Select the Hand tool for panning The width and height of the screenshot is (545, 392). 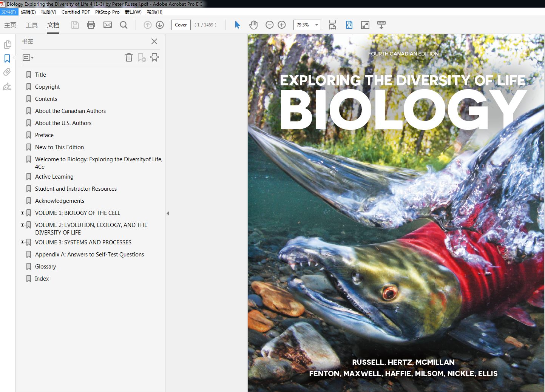(x=253, y=25)
